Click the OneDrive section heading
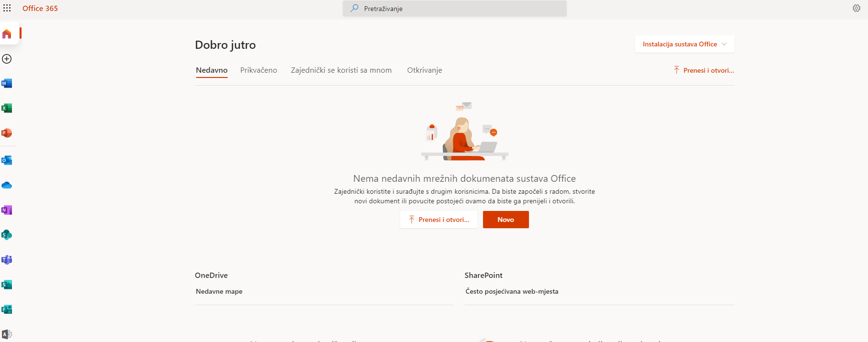Viewport: 868px width, 342px height. click(x=211, y=275)
